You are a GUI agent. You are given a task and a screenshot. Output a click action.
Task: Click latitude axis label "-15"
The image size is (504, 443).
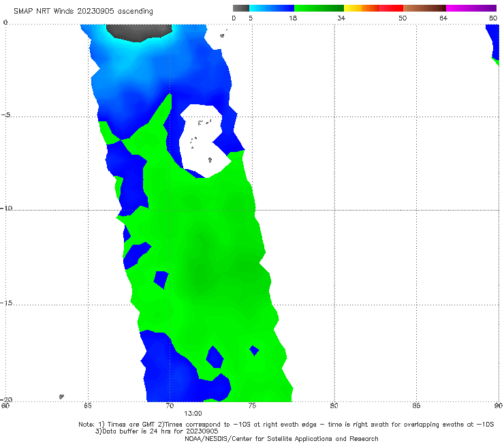click(6, 303)
